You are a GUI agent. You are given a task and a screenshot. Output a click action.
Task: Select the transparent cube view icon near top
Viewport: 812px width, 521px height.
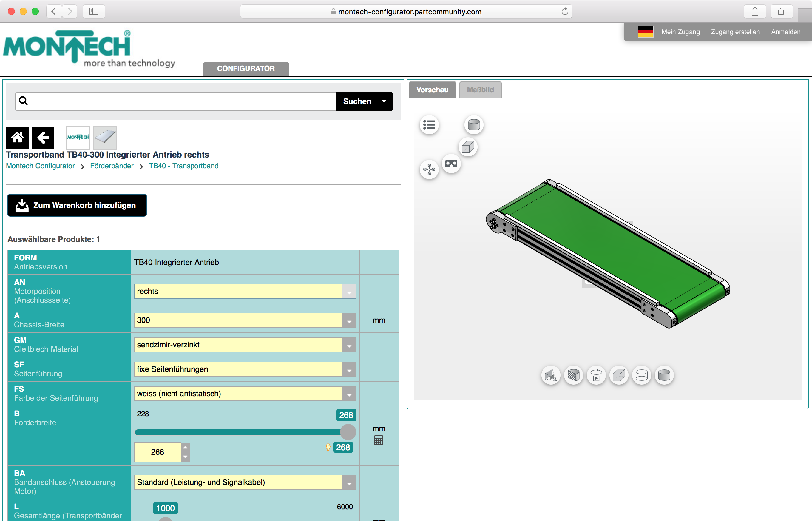pos(468,147)
